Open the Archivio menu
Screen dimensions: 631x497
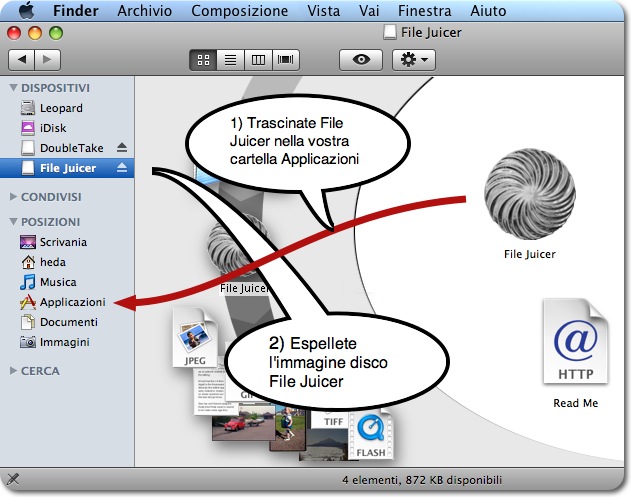tap(144, 10)
